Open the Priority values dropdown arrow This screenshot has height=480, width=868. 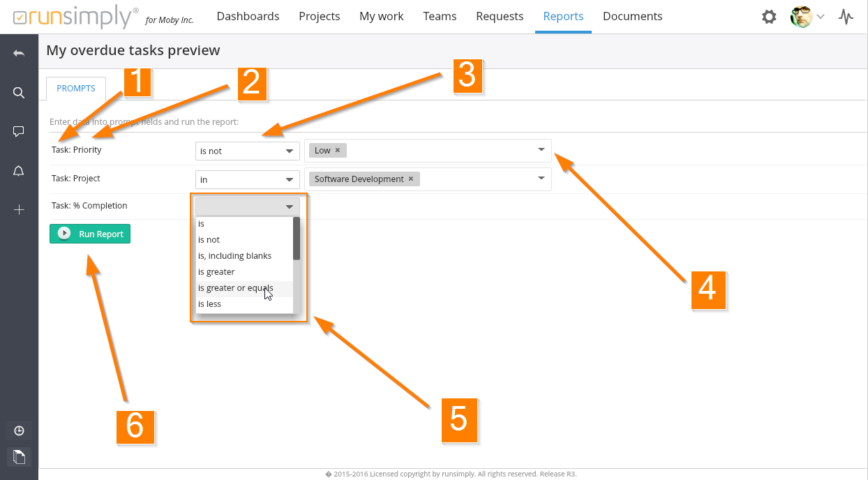[x=541, y=149]
